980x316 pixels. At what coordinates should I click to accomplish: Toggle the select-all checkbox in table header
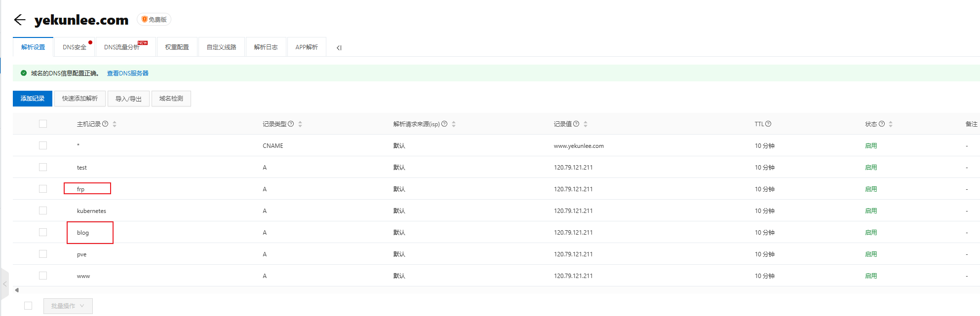43,124
